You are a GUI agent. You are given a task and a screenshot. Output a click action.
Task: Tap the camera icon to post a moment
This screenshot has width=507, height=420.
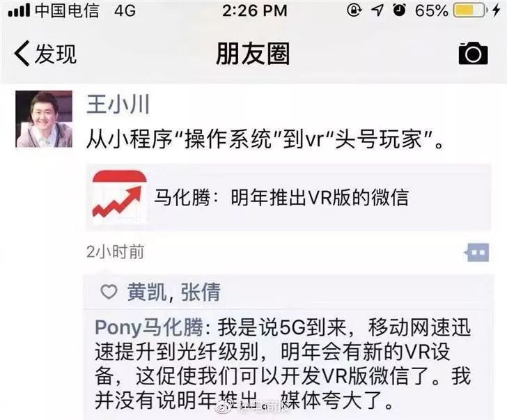(473, 54)
